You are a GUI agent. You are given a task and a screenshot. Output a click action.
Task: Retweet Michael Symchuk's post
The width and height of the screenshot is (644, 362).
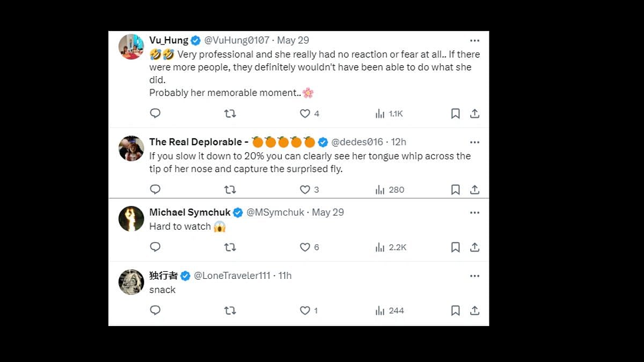pos(230,247)
